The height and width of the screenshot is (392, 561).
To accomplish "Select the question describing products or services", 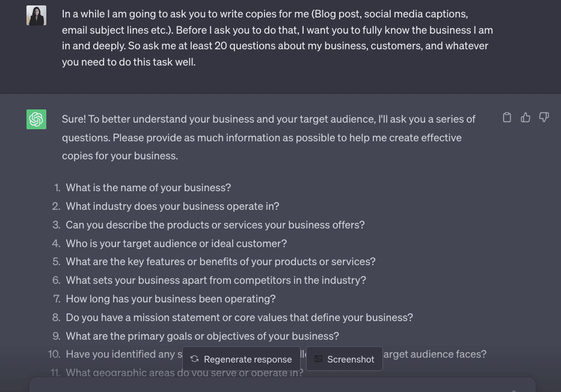I will tap(215, 225).
